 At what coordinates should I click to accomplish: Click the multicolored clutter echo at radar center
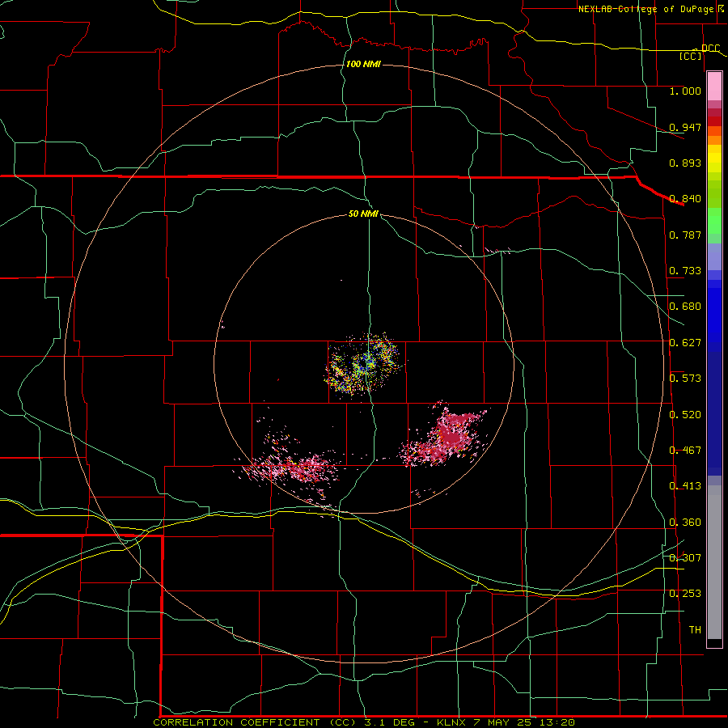point(365,365)
